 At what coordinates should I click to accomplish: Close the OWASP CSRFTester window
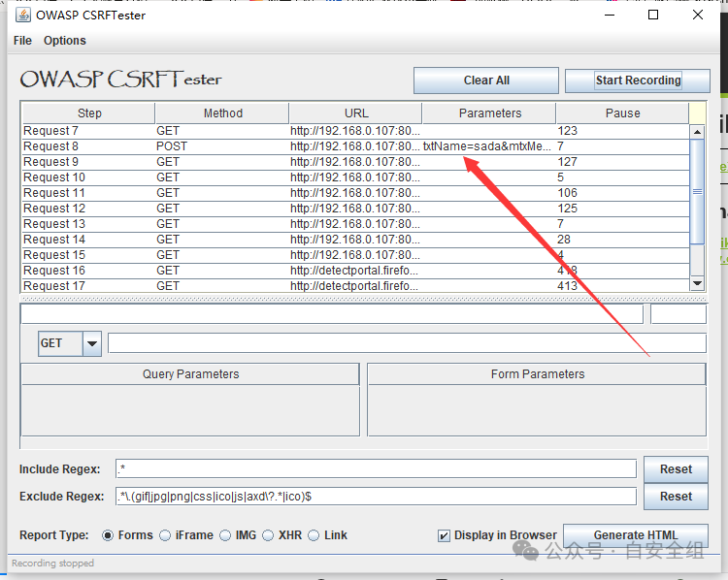tap(697, 15)
